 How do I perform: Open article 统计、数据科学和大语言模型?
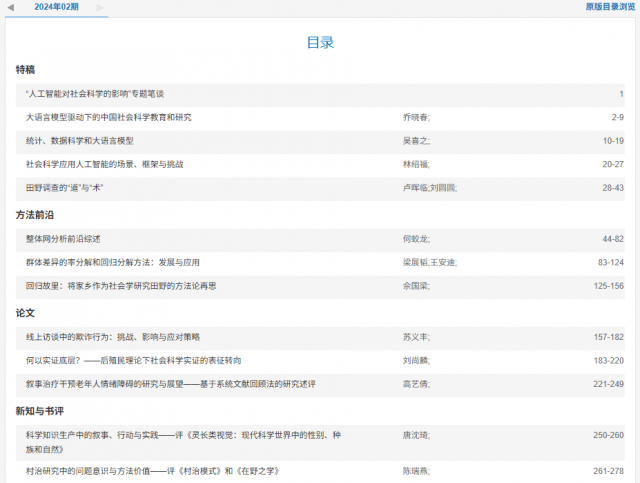[79, 141]
